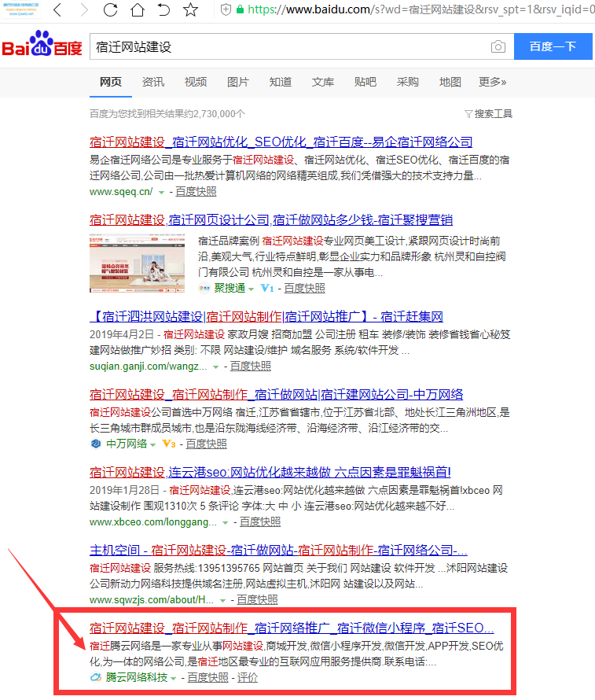Click the 百度一下 search button
The height and width of the screenshot is (700, 595).
click(x=553, y=46)
